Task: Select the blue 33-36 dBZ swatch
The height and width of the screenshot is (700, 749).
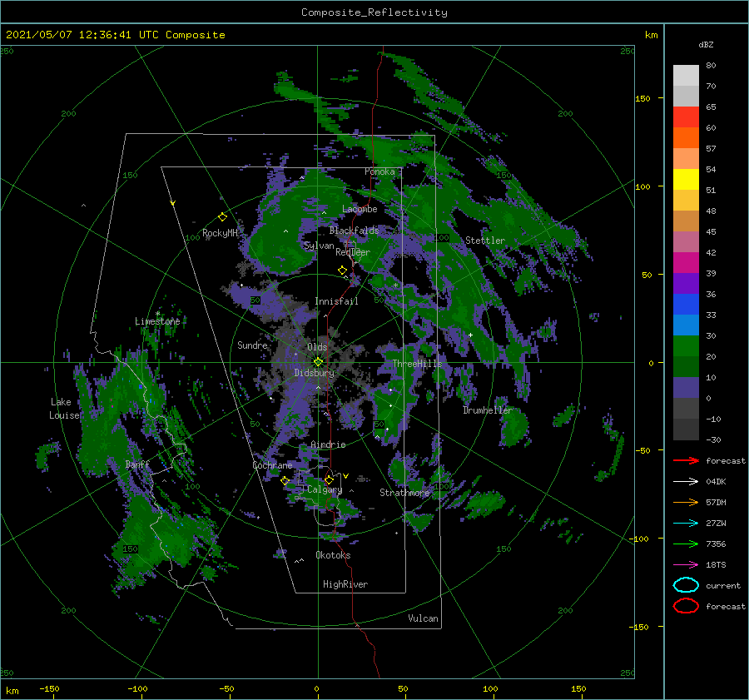Action: click(686, 305)
